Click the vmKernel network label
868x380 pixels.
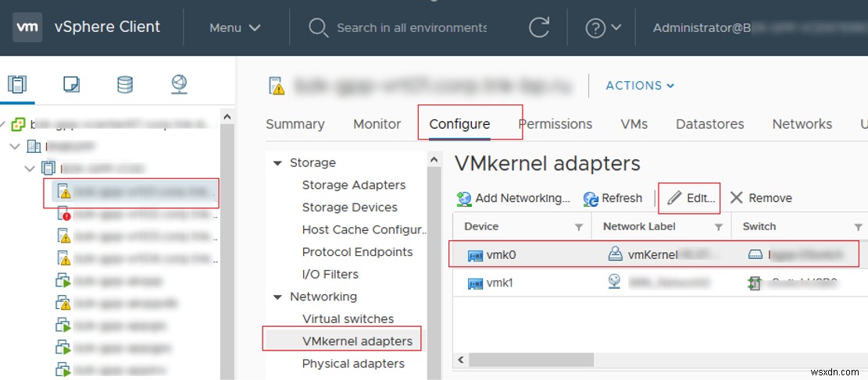[x=652, y=255]
